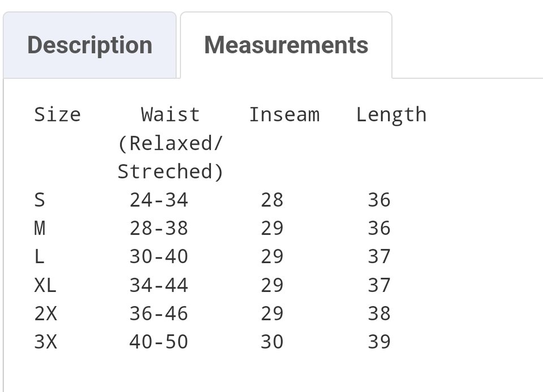Click the 24-34 waist value
543x392 pixels.
click(158, 200)
